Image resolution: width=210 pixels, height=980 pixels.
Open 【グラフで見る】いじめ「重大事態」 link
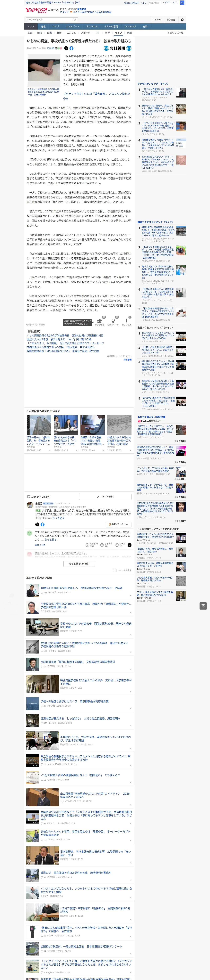click(x=96, y=96)
